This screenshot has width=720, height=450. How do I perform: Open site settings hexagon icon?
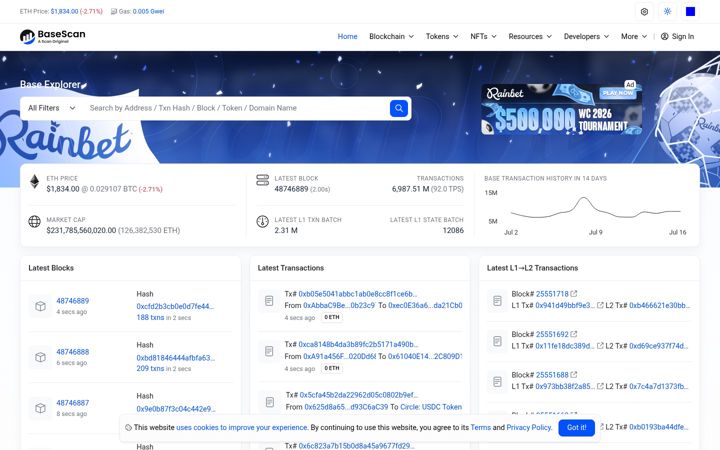(x=644, y=11)
